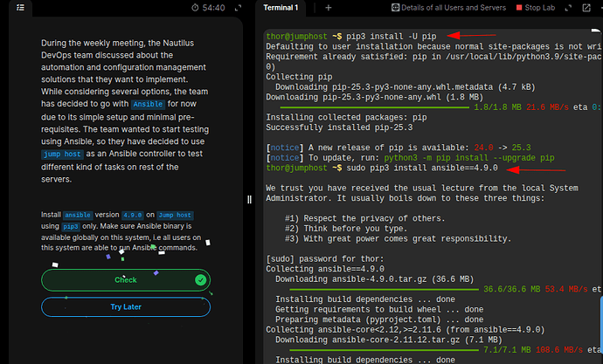
Task: Click the jump host code tag in description
Action: point(62,154)
